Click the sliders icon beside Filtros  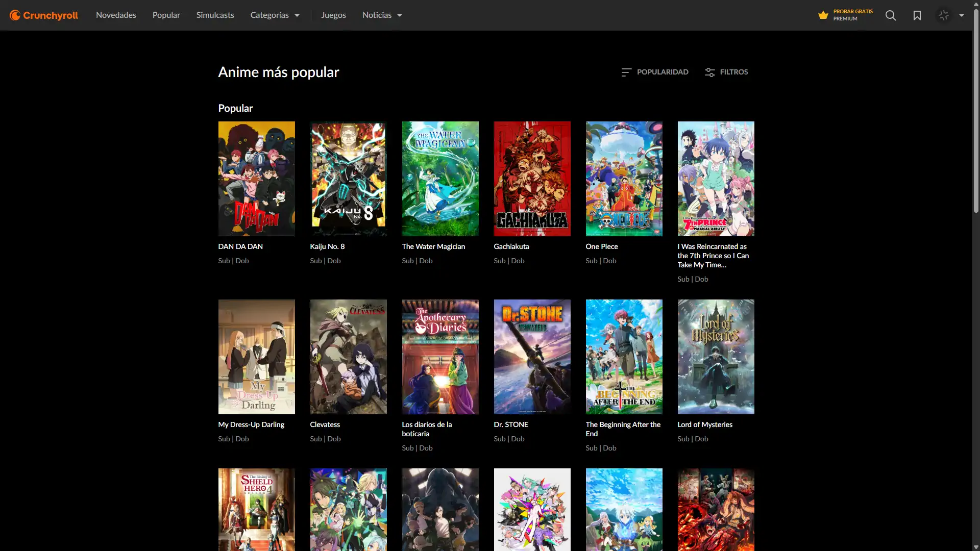tap(709, 72)
